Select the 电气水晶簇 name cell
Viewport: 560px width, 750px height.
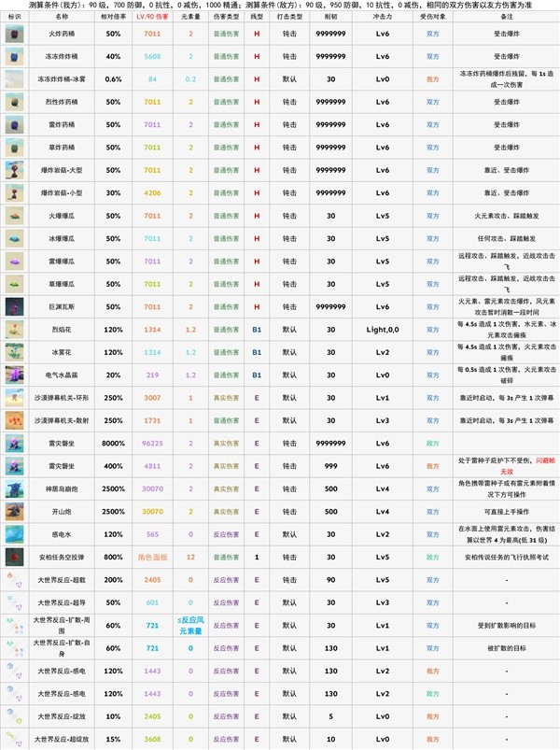62,375
